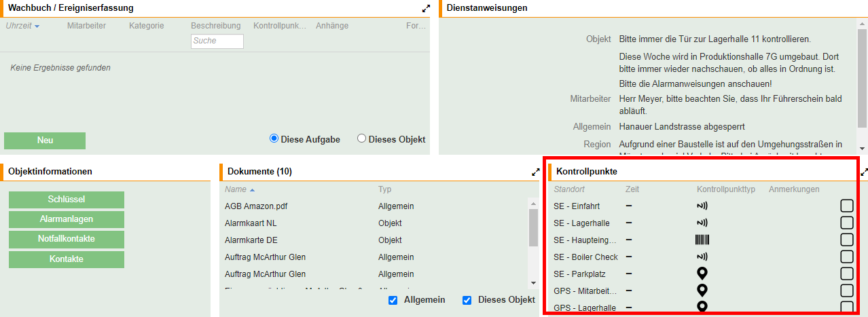868x317 pixels.
Task: Open the Schlüssel object information
Action: pos(67,200)
